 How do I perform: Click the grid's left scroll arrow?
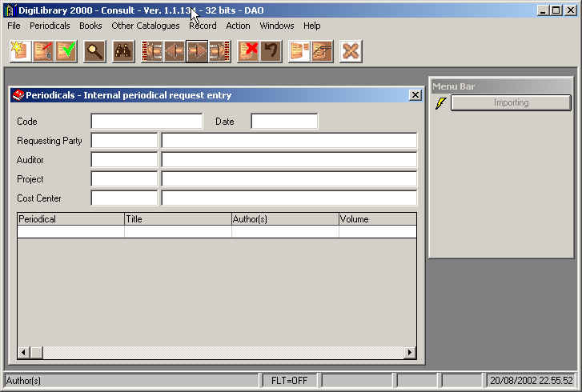pyautogui.click(x=24, y=352)
